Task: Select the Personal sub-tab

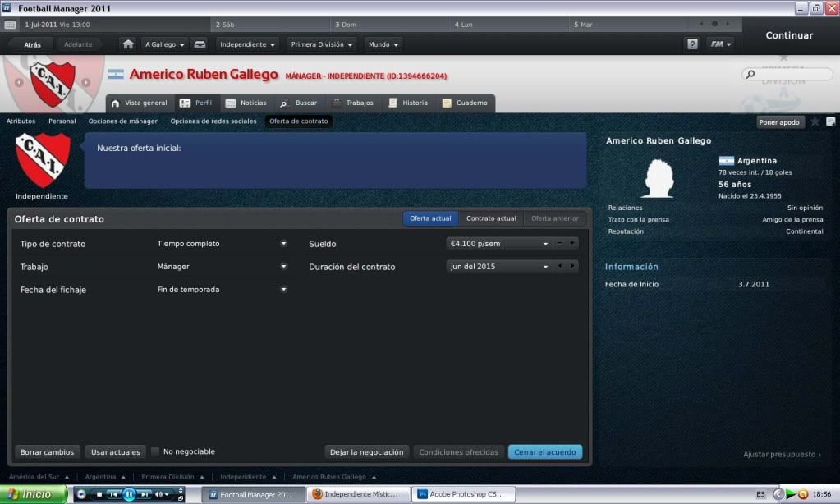Action: [62, 121]
